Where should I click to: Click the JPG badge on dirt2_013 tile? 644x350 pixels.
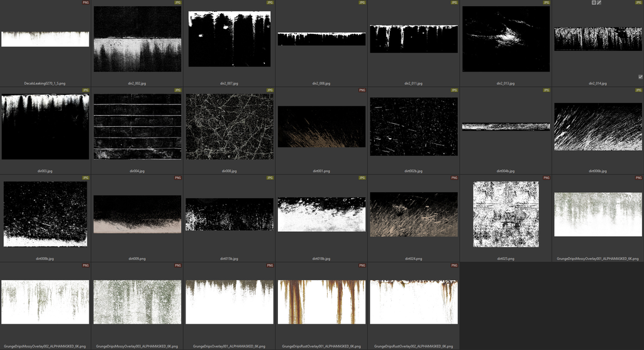click(547, 3)
